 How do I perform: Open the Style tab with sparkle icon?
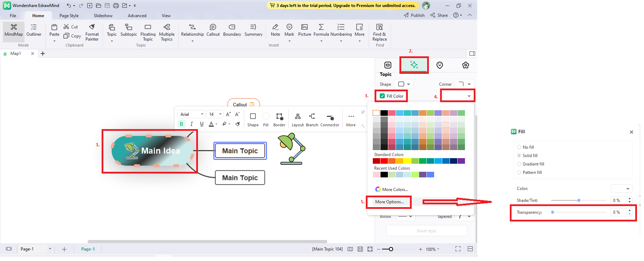click(414, 65)
